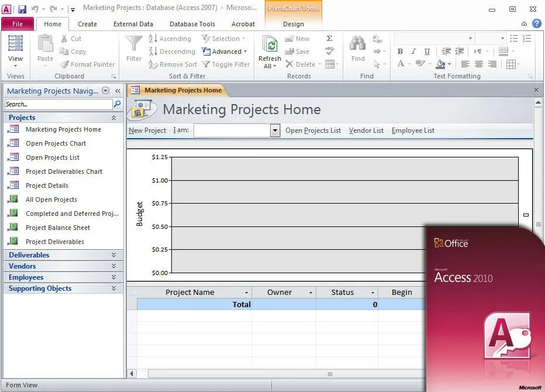Click Access Help question mark icon
The width and height of the screenshot is (545, 392).
[x=537, y=23]
